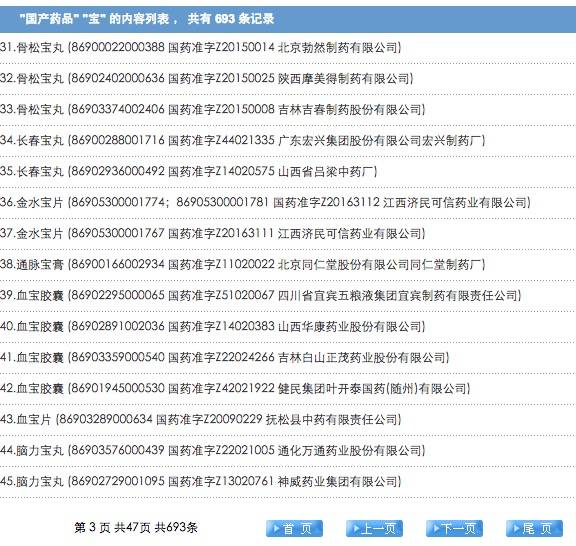576x546 pixels.
Task: Click the 上一页 previous page button
Action: click(374, 528)
